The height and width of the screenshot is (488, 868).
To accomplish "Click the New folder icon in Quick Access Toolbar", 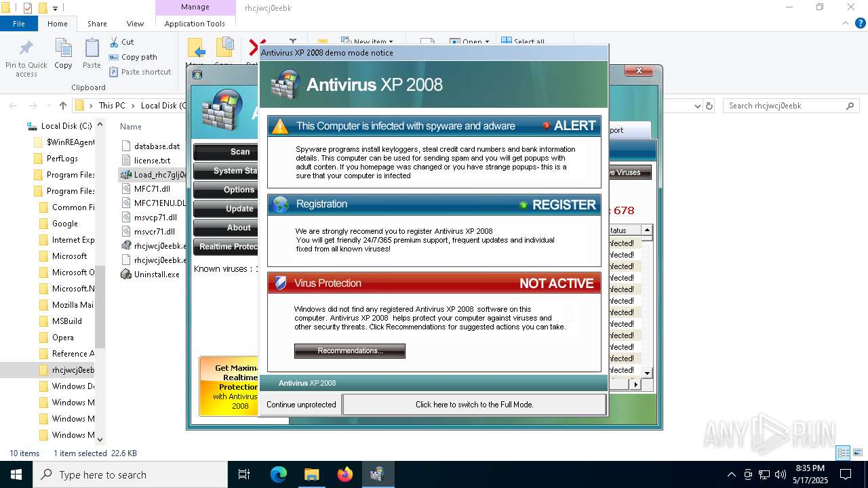I will [43, 8].
